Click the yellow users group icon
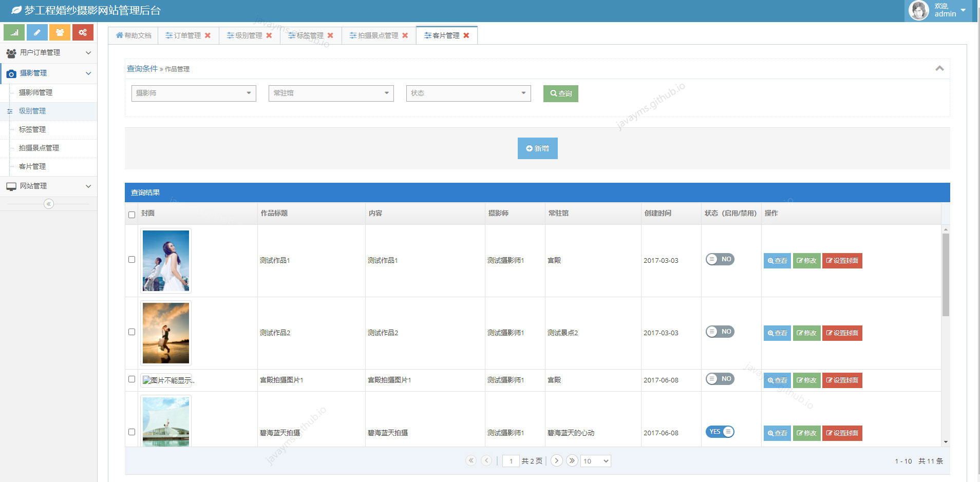Viewport: 980px width, 482px height. point(60,32)
